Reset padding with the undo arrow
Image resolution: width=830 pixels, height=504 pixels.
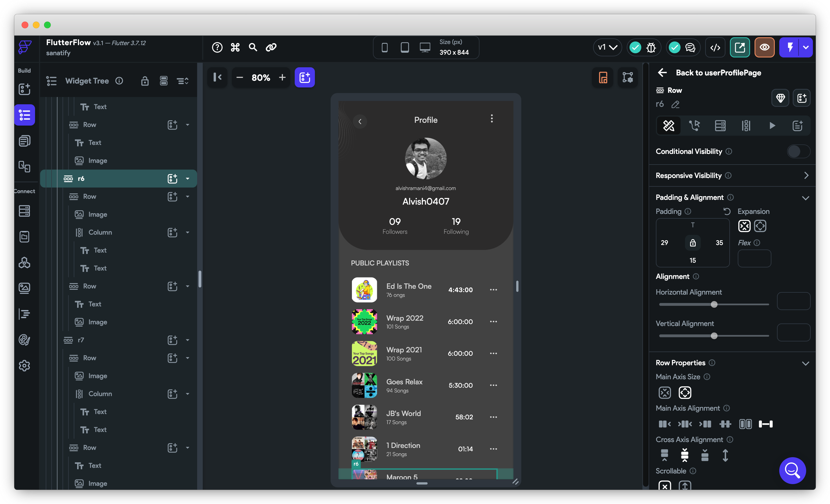[727, 211]
